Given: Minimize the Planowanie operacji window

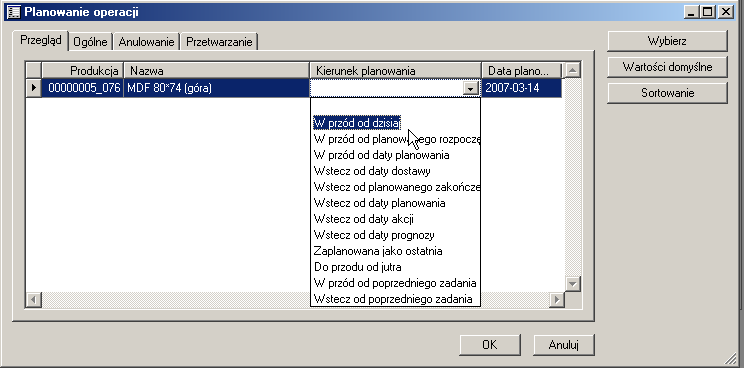Looking at the screenshot, I should click(x=691, y=12).
